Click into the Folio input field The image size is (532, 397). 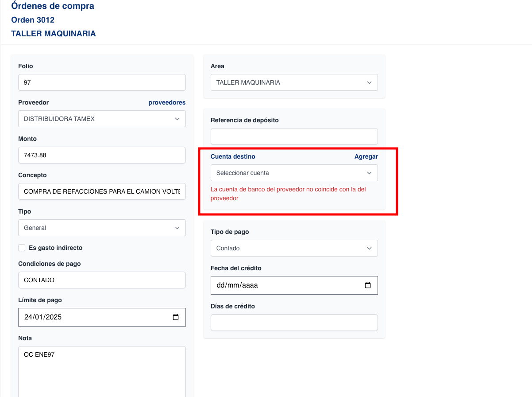pos(102,82)
